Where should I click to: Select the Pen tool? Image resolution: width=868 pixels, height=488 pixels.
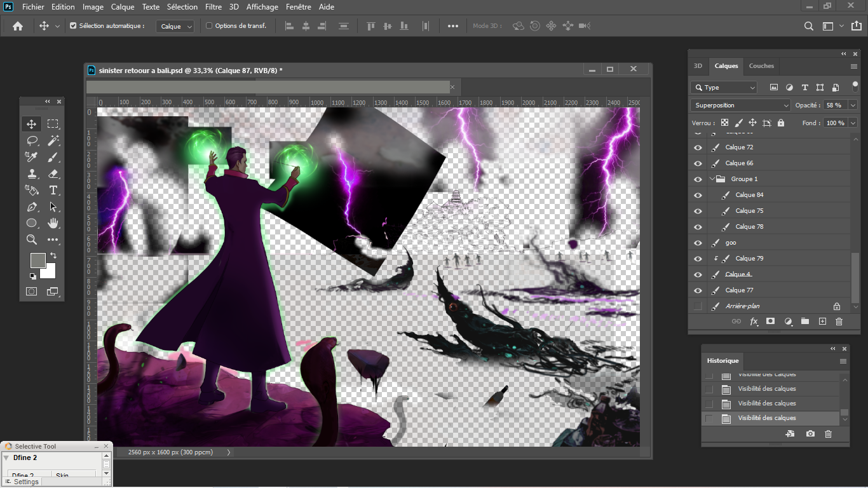click(x=31, y=207)
